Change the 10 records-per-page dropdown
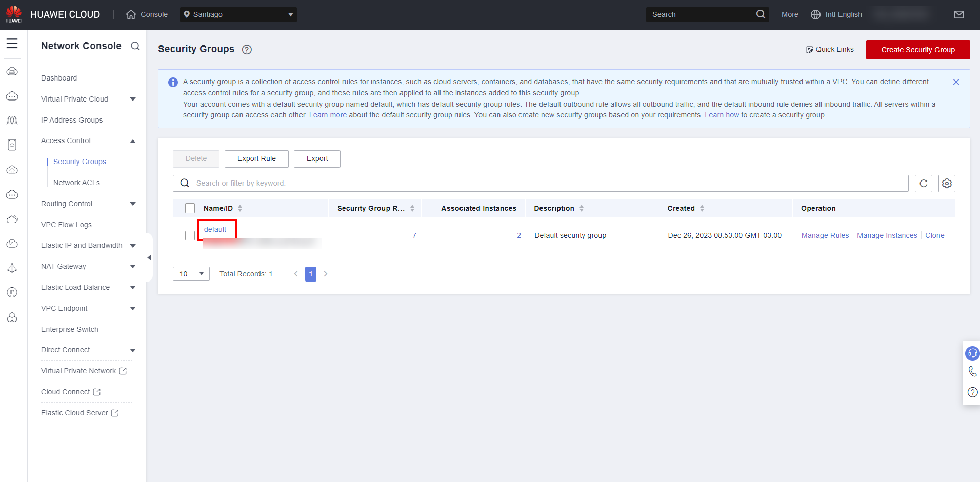Viewport: 980px width, 482px height. pyautogui.click(x=191, y=274)
